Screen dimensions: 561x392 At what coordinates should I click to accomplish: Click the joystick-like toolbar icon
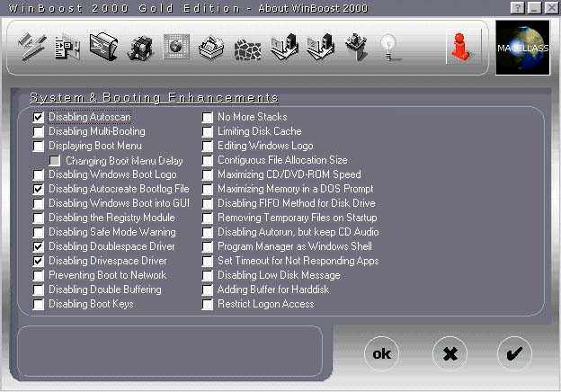point(356,48)
